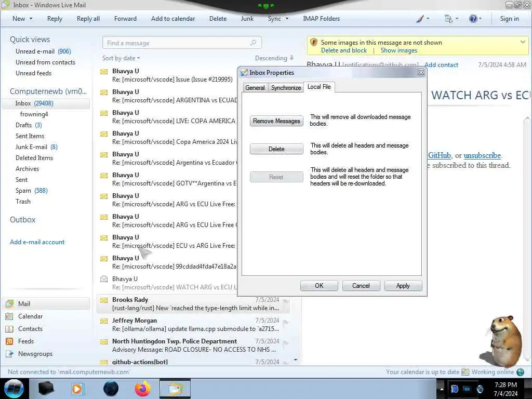Click the paintbrush colorize icon in toolbar

point(420,19)
